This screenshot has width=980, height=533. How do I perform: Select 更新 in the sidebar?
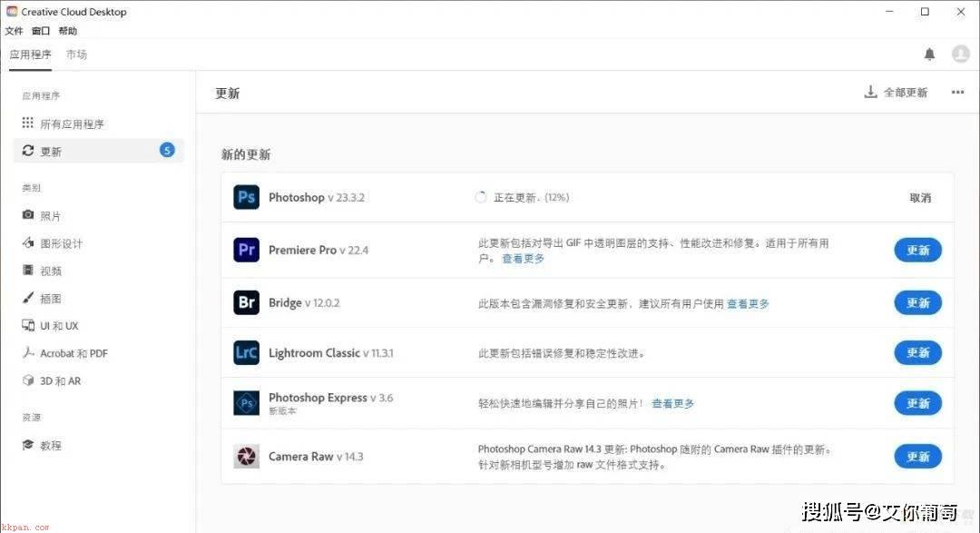(98, 151)
